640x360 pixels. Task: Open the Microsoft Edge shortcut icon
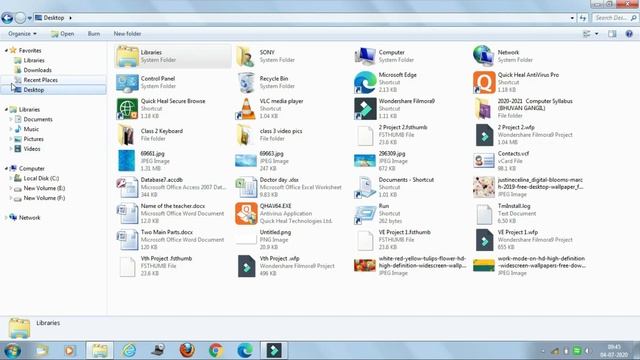[x=365, y=82]
